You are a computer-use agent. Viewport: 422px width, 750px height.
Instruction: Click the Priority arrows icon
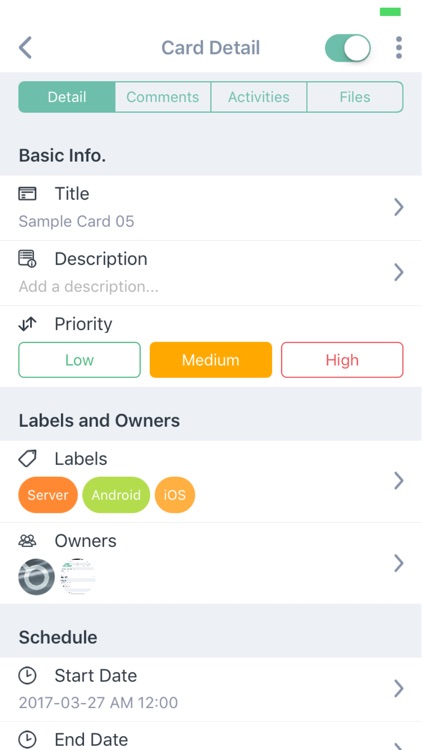coord(27,324)
